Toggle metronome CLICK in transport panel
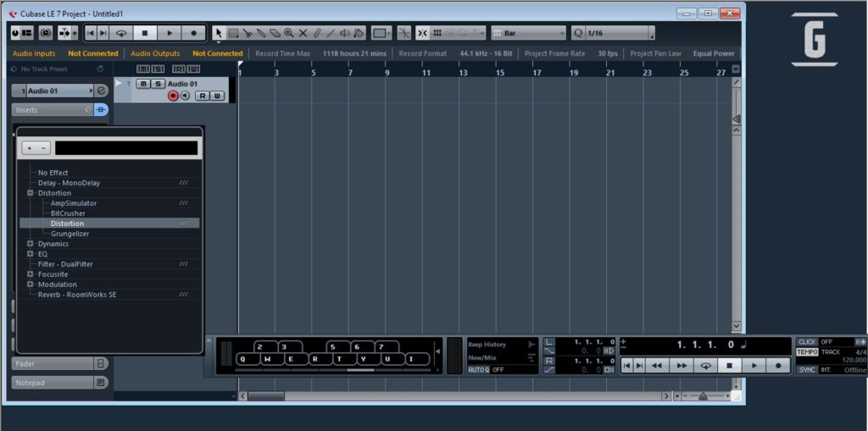868x431 pixels. coord(807,342)
